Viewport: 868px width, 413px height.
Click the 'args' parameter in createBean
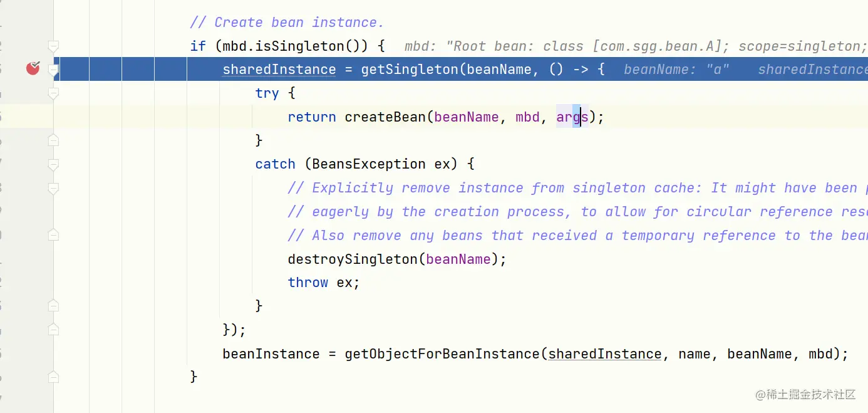[x=572, y=117]
